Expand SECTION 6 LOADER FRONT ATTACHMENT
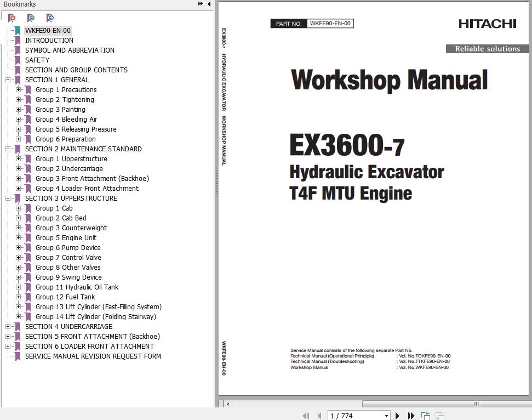Image resolution: width=532 pixels, height=420 pixels. [x=8, y=346]
